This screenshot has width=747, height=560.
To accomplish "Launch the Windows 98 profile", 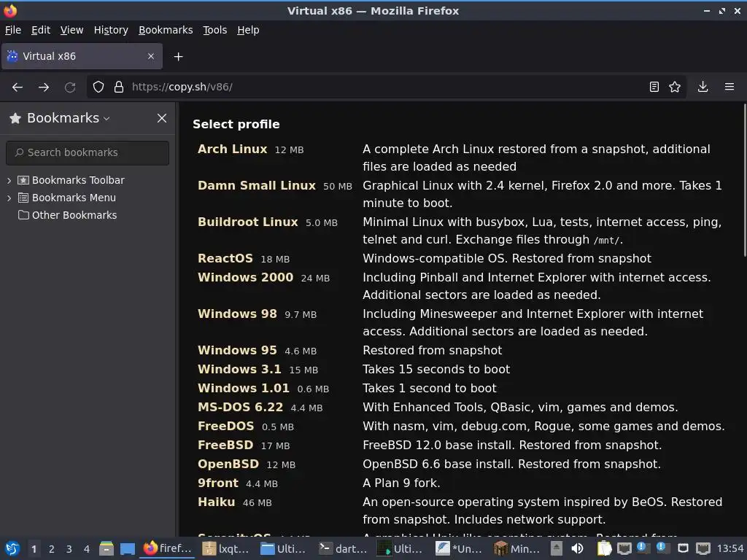I will tap(237, 314).
